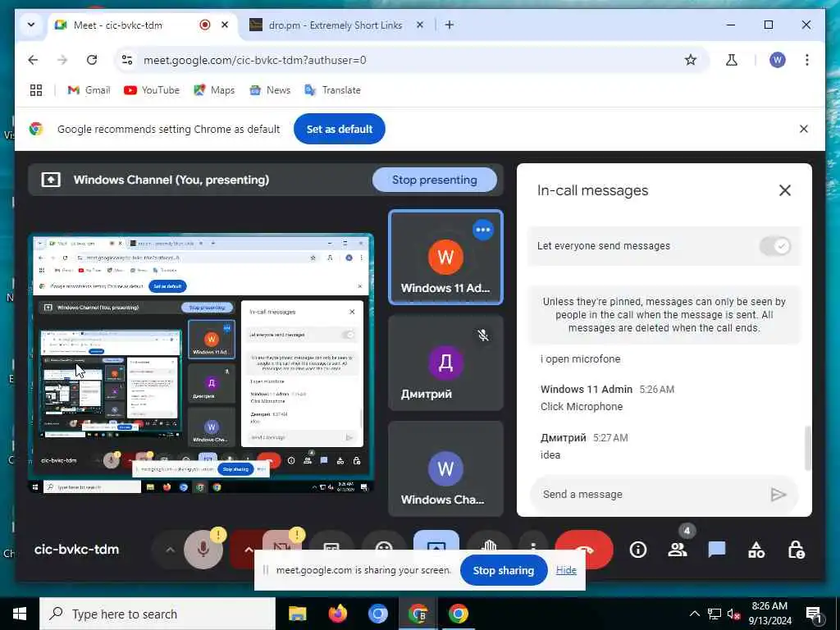The image size is (840, 630).
Task: Open the activities shapes icon
Action: click(x=756, y=550)
